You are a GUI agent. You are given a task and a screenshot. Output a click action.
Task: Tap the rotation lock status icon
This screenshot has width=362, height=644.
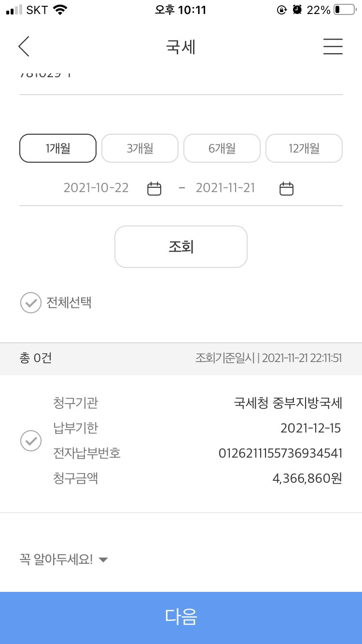pyautogui.click(x=282, y=10)
